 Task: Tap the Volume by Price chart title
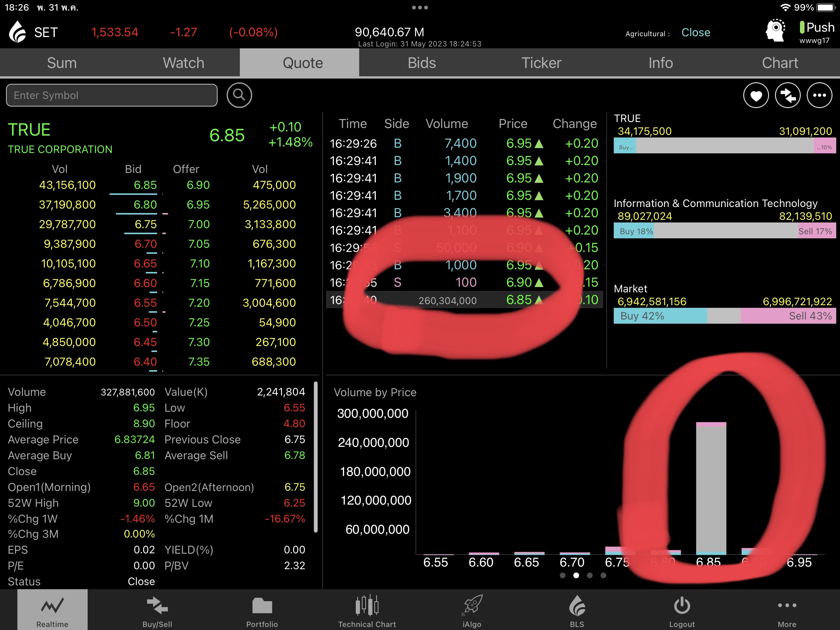pyautogui.click(x=375, y=392)
